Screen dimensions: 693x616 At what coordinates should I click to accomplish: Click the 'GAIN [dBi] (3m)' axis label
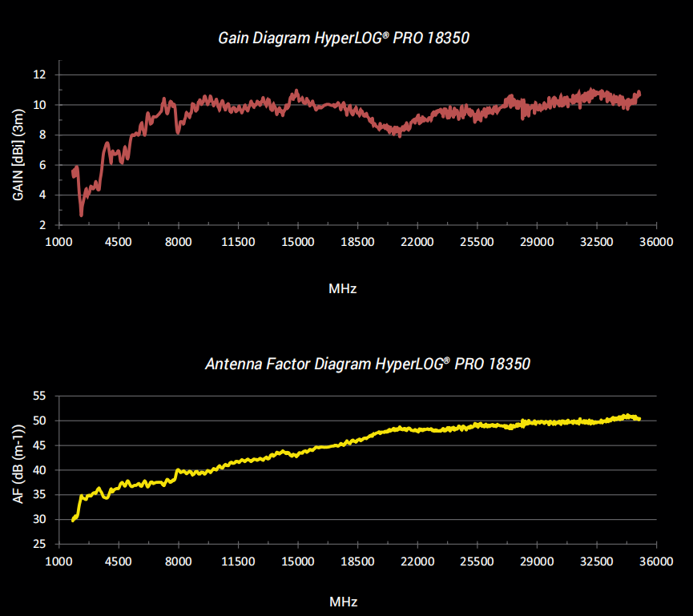(18, 155)
